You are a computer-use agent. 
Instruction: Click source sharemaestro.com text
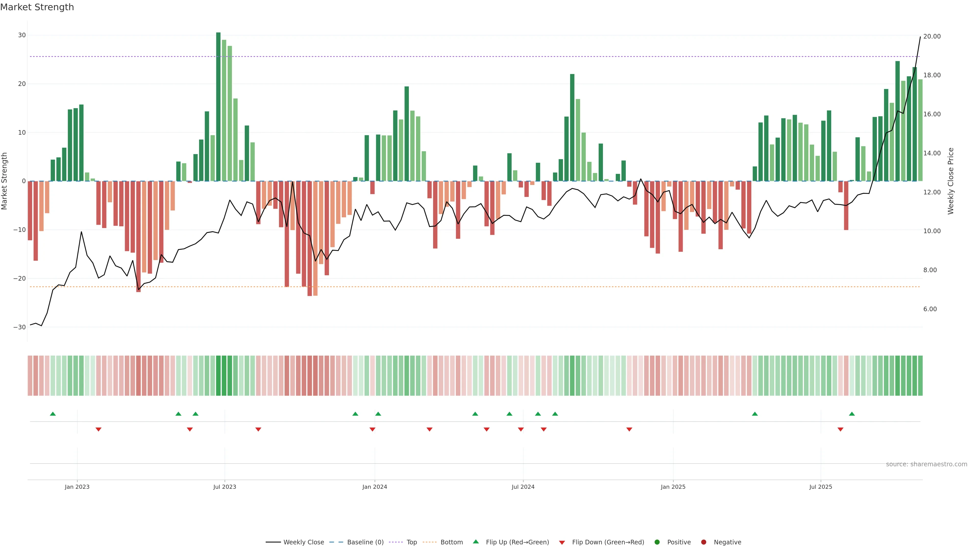click(926, 464)
